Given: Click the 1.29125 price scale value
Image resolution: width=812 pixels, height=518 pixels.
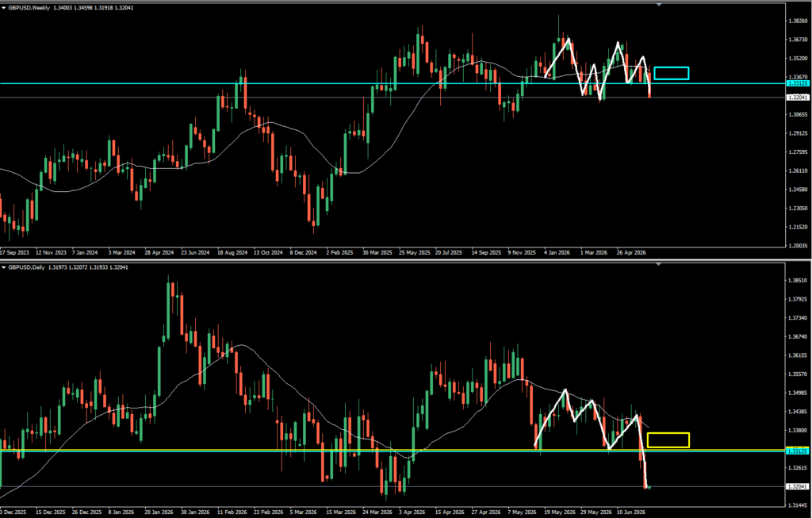Looking at the screenshot, I should pyautogui.click(x=798, y=133).
